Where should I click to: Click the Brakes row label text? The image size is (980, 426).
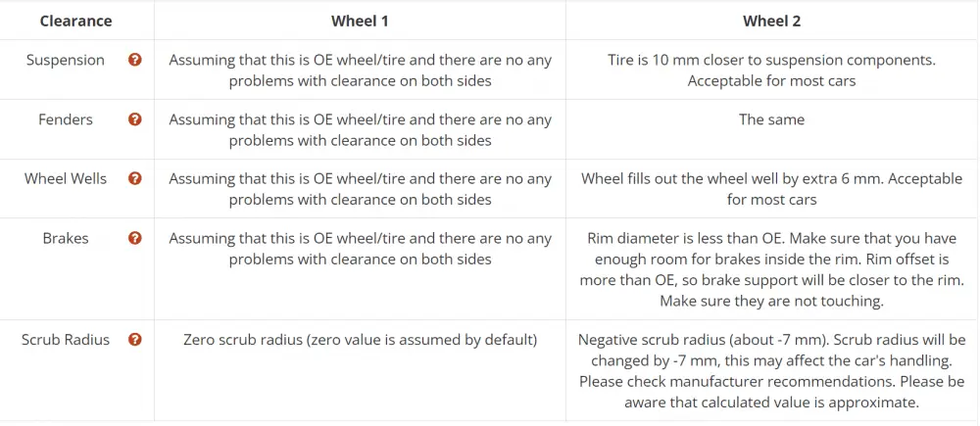pos(66,238)
